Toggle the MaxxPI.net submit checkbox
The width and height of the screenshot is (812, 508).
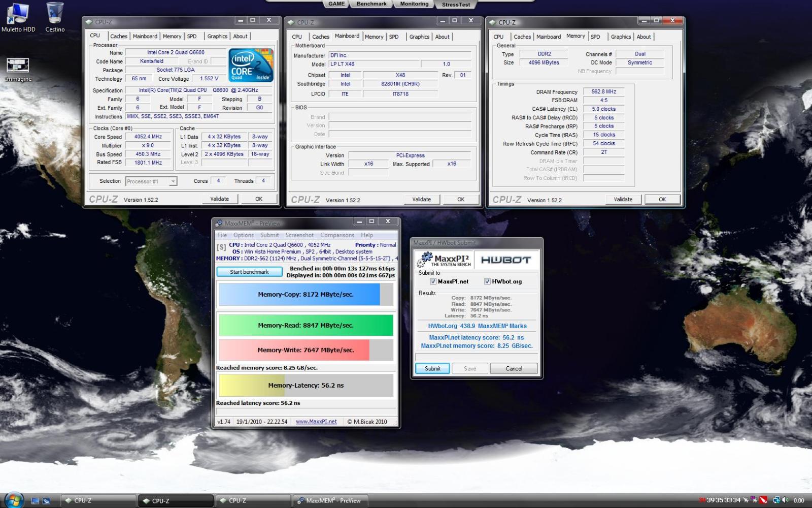433,281
